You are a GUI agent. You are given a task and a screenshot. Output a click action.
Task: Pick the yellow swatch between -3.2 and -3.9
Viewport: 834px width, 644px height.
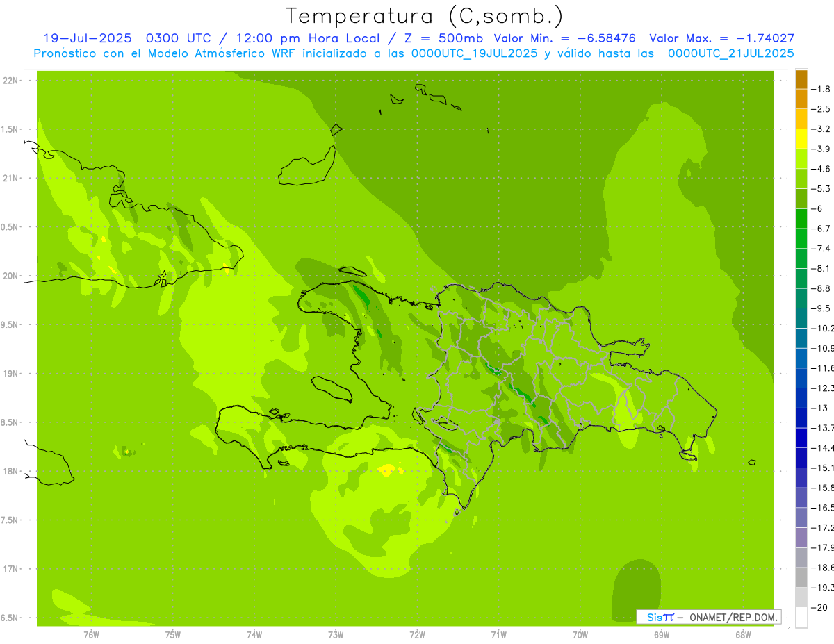tap(801, 139)
